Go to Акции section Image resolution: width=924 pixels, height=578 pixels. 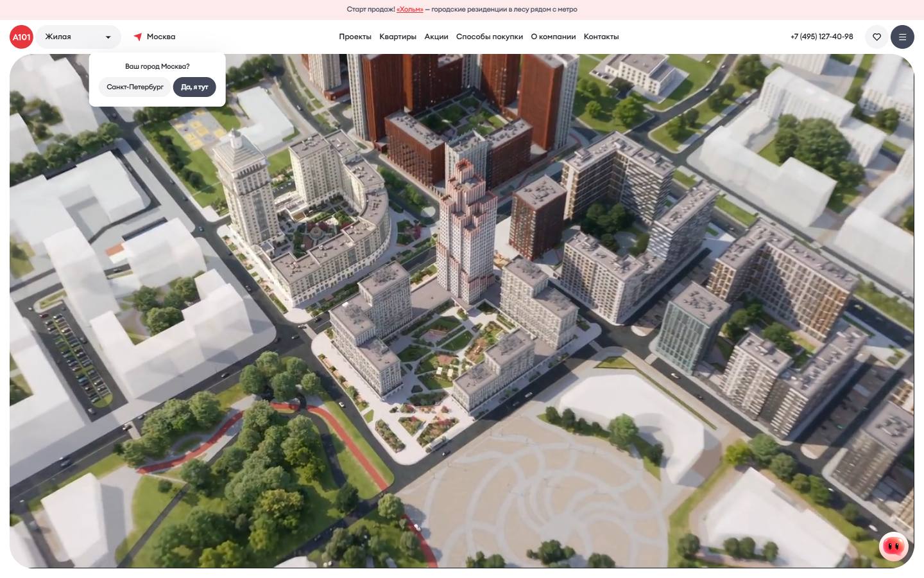[x=436, y=37]
